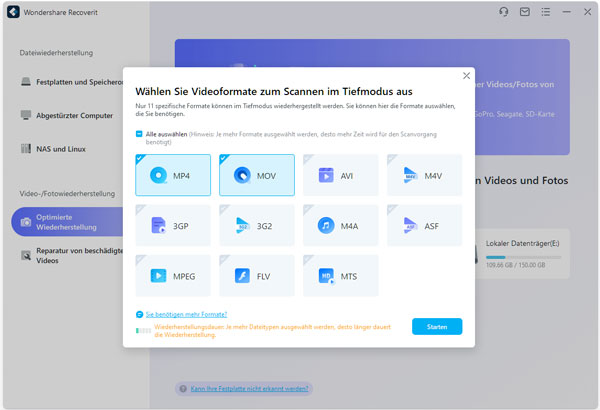This screenshot has height=410, width=600.
Task: Click the MTS HD icon
Action: click(x=326, y=276)
